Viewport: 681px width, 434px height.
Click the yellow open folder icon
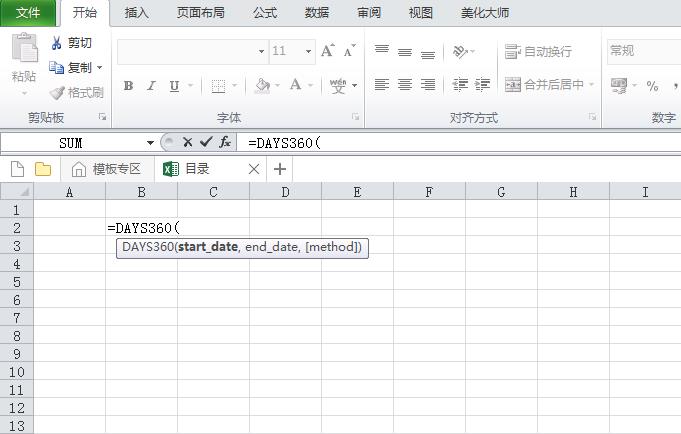pos(43,169)
